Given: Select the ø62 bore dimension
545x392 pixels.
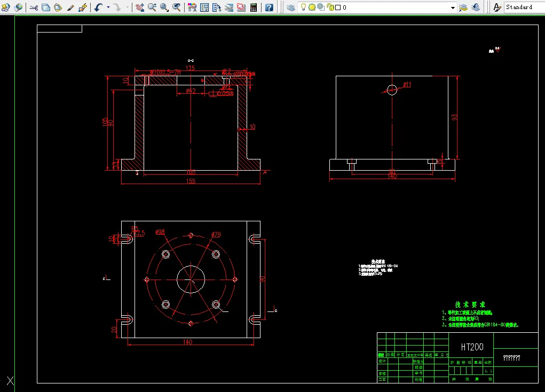Looking at the screenshot, I should (191, 91).
